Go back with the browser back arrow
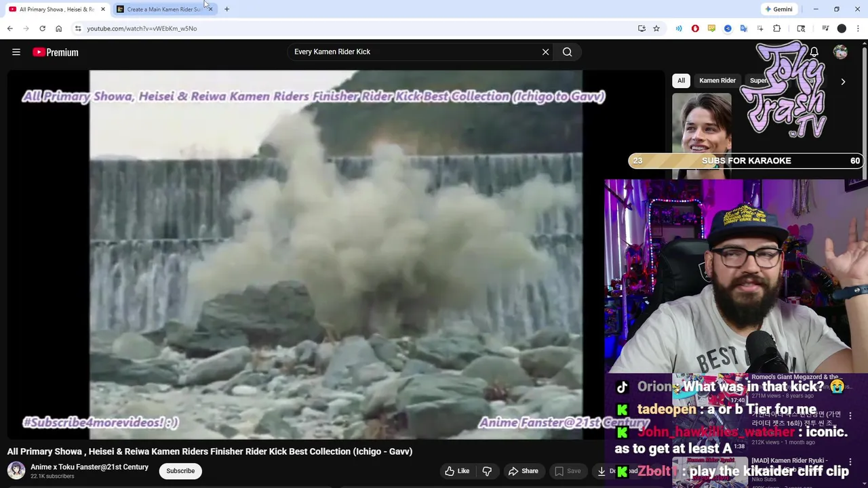868x488 pixels. coord(9,28)
